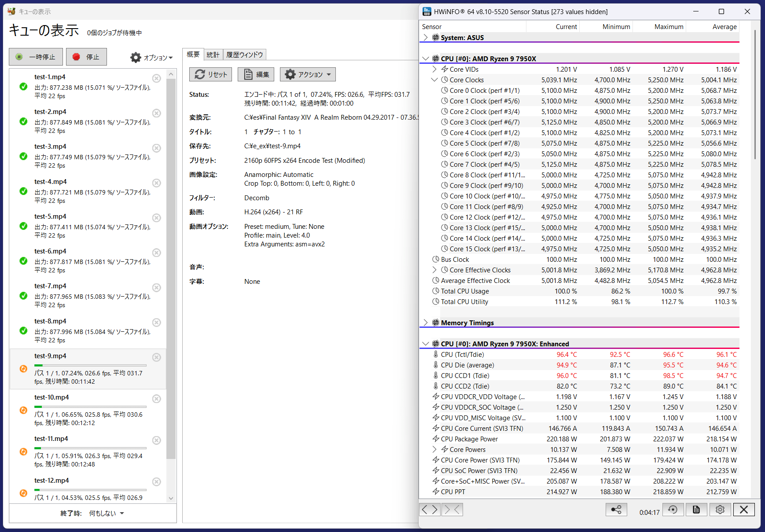Remove test-2.mp4 from queue
This screenshot has height=532, width=765.
156,113
